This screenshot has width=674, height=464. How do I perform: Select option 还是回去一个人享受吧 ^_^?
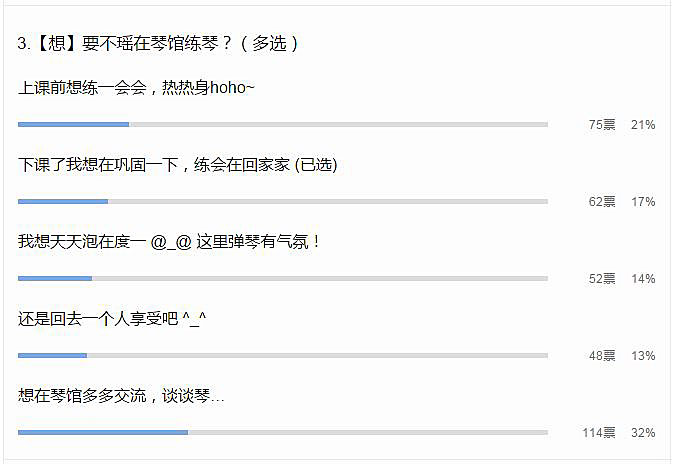tap(112, 319)
